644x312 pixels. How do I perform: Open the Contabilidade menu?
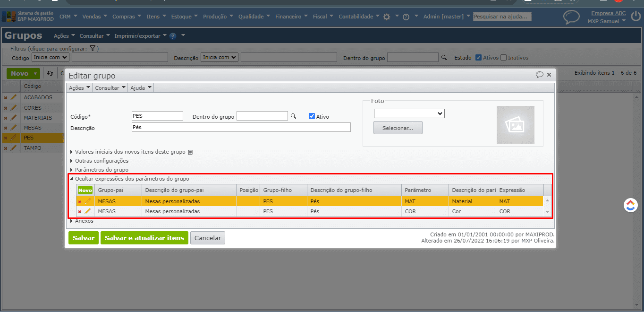coord(359,17)
